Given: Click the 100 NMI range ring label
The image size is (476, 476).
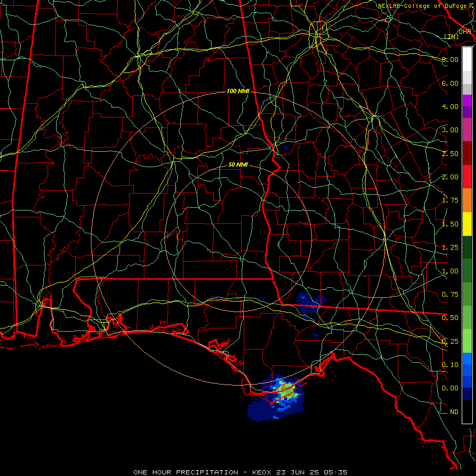Looking at the screenshot, I should [x=238, y=91].
